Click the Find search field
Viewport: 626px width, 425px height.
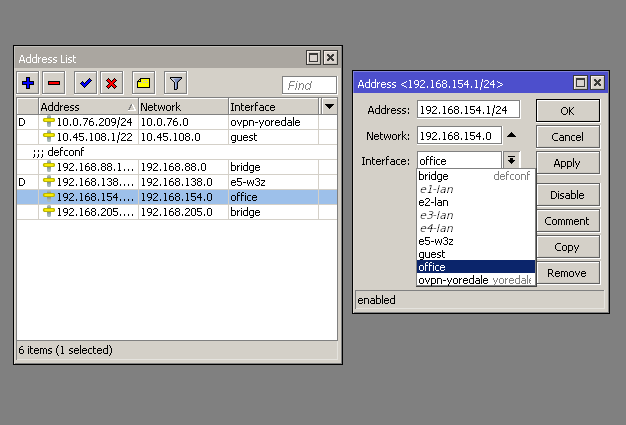coord(309,85)
